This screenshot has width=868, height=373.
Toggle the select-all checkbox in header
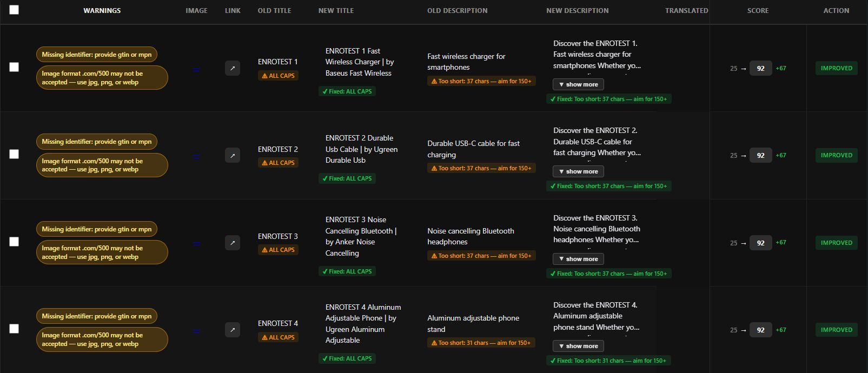pyautogui.click(x=14, y=10)
